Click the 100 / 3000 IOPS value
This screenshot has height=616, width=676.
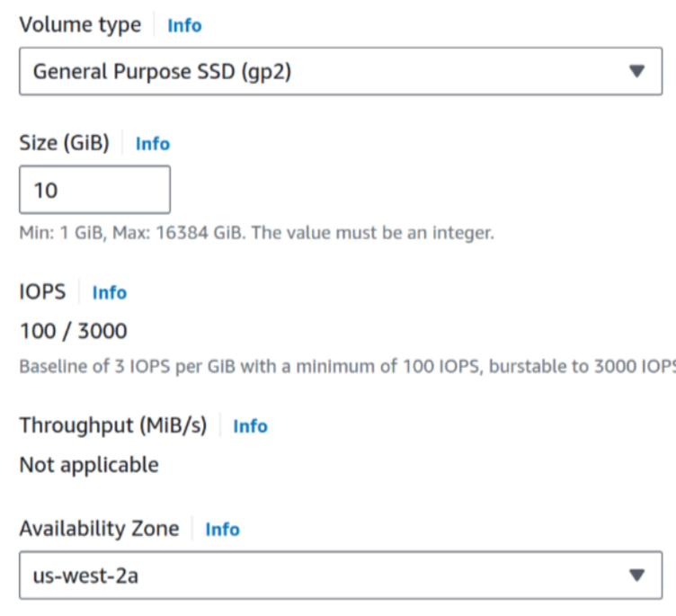tap(73, 332)
